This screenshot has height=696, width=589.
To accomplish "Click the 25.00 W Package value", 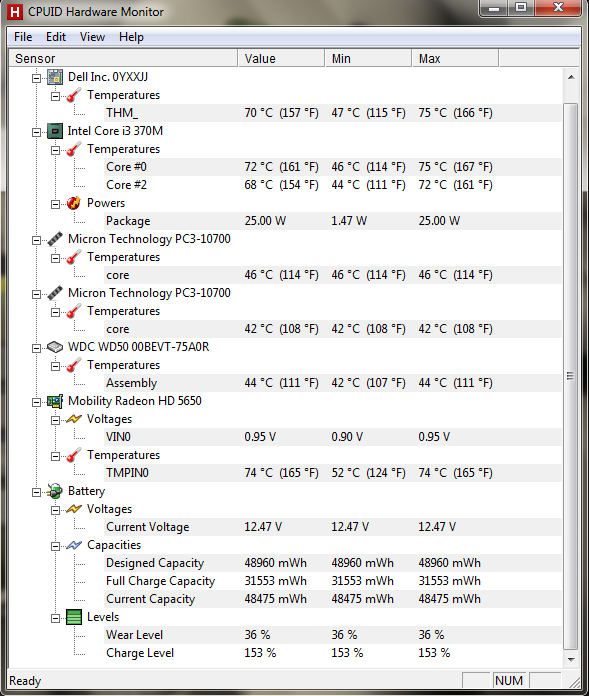I will (x=265, y=221).
